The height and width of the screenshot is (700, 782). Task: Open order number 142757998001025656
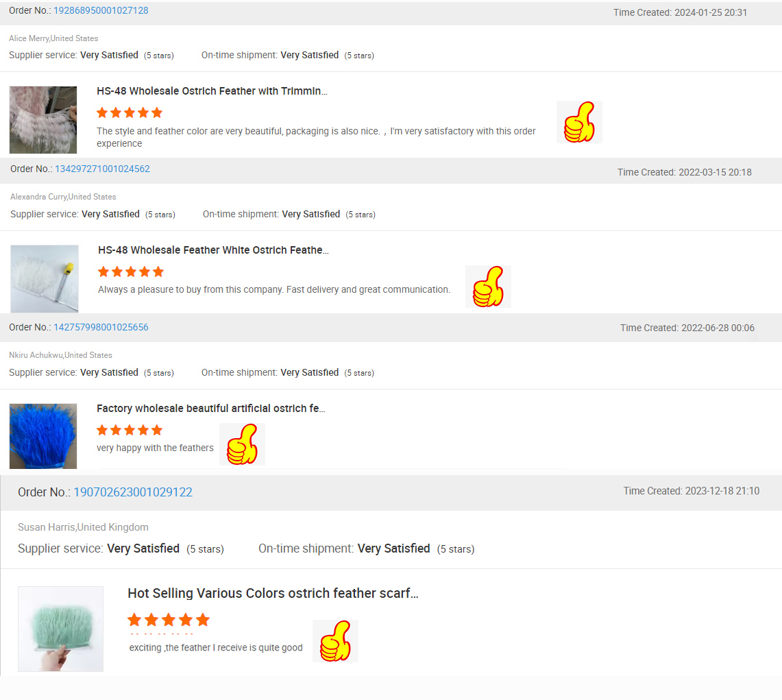101,327
